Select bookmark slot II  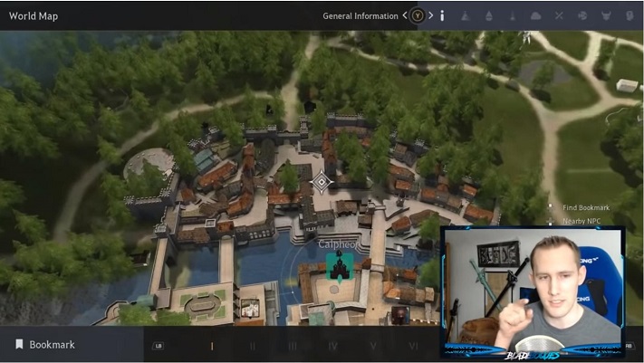pyautogui.click(x=252, y=346)
